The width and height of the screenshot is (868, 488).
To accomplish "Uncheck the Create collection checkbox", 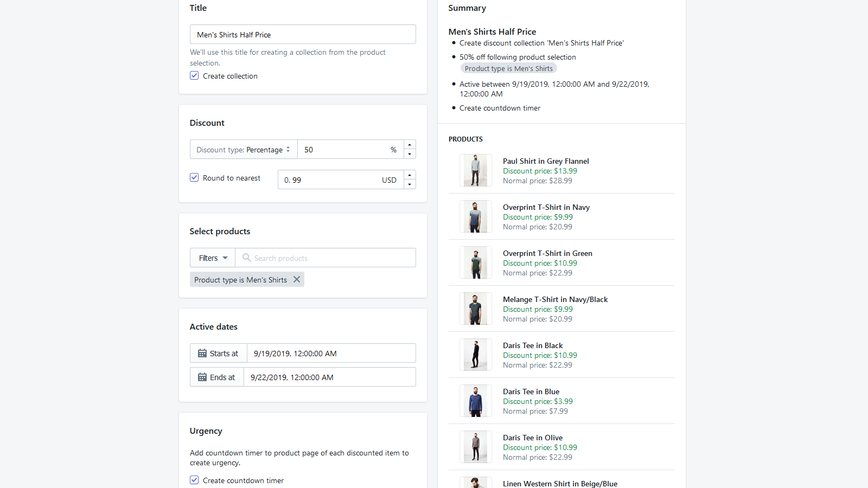I will (x=194, y=75).
